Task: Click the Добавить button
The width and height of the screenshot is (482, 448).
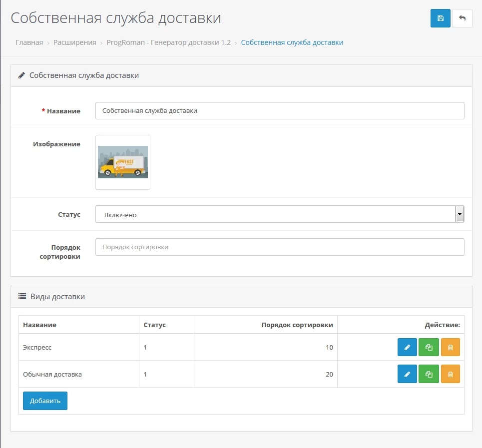Action: pyautogui.click(x=45, y=401)
